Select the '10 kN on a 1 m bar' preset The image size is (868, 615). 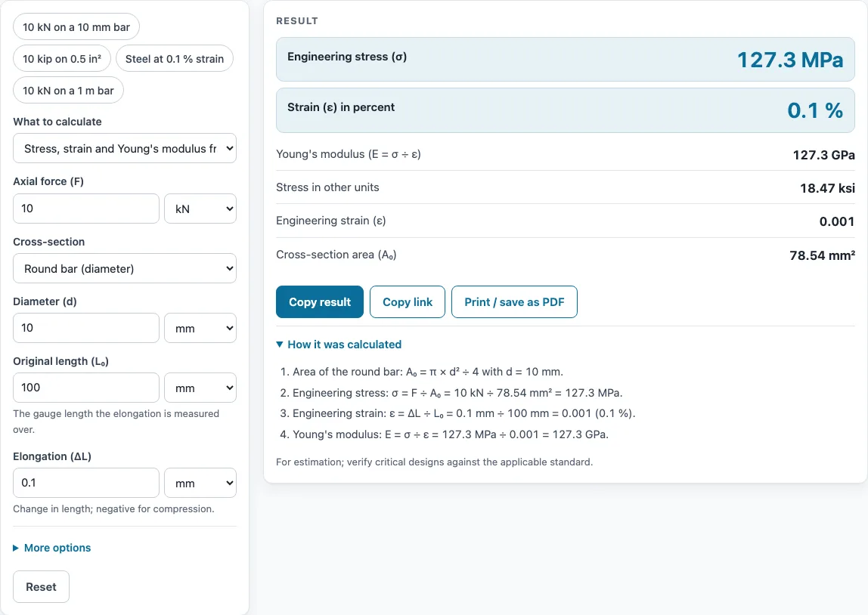(x=68, y=90)
